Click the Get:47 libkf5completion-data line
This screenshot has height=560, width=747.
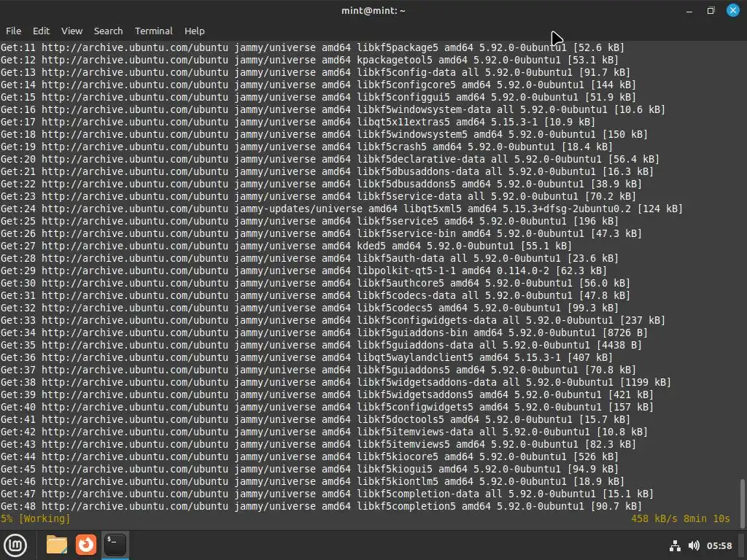pyautogui.click(x=327, y=494)
